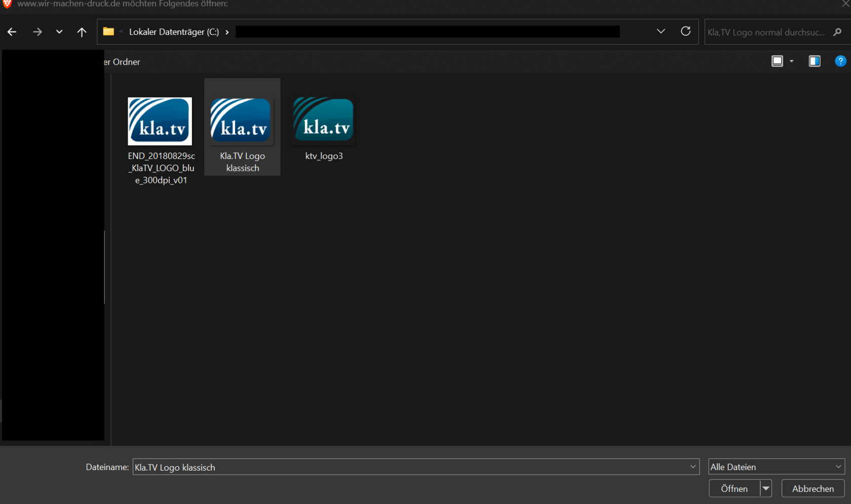851x504 pixels.
Task: Open the recent locations chevron
Action: coord(59,32)
